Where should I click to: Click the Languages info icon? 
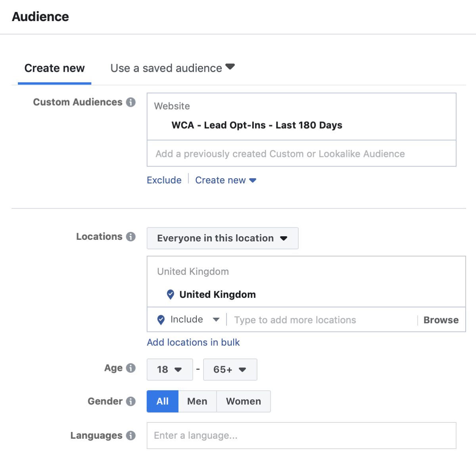pos(131,436)
